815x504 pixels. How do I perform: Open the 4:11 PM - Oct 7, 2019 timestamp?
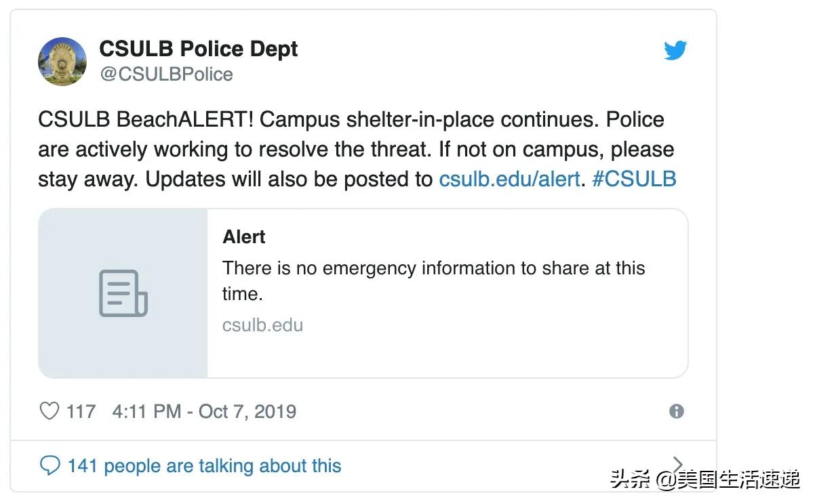204,411
